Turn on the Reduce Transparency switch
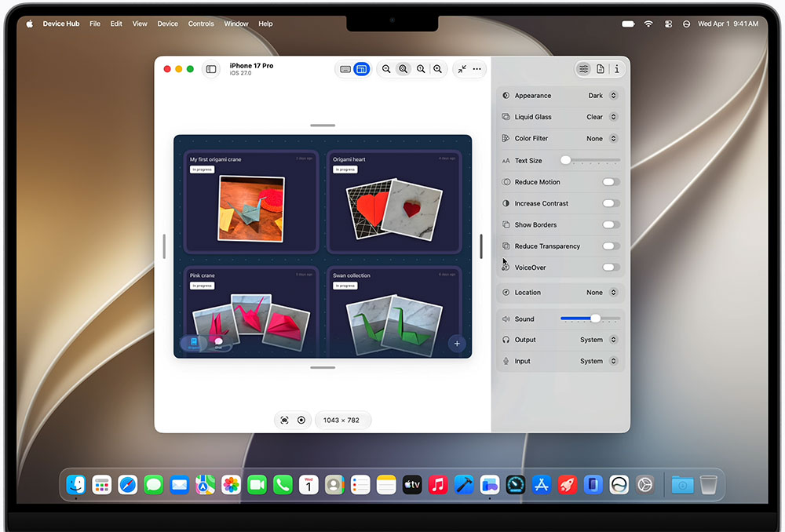 coord(611,246)
